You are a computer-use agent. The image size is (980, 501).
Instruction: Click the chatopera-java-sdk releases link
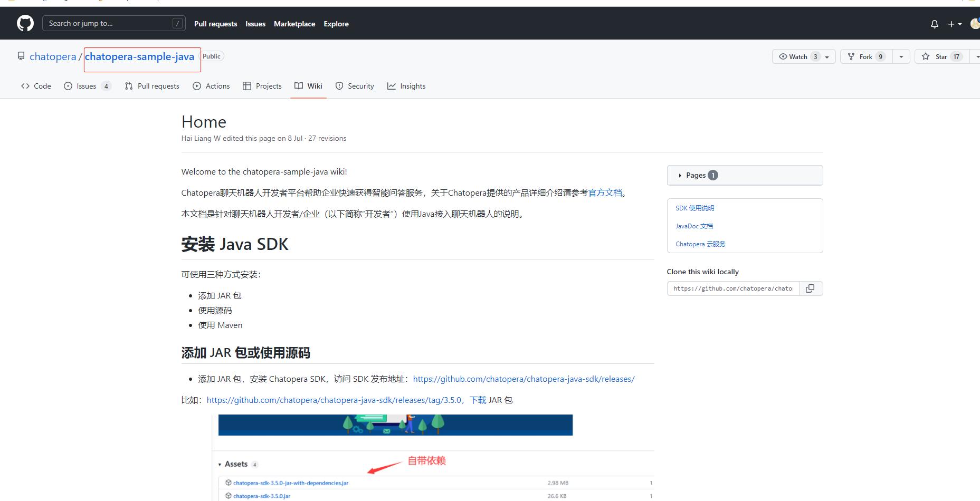(x=524, y=379)
